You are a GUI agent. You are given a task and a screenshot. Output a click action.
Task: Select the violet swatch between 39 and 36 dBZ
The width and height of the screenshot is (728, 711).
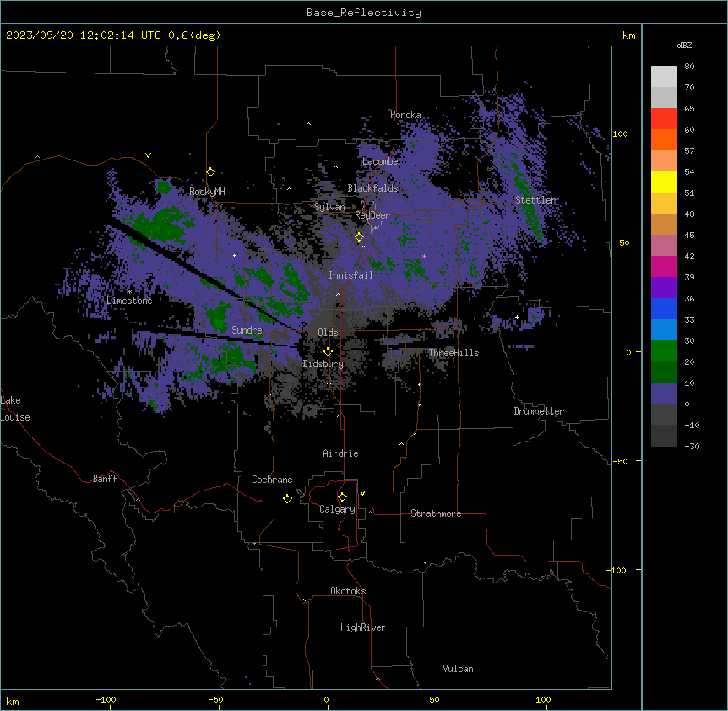[664, 288]
